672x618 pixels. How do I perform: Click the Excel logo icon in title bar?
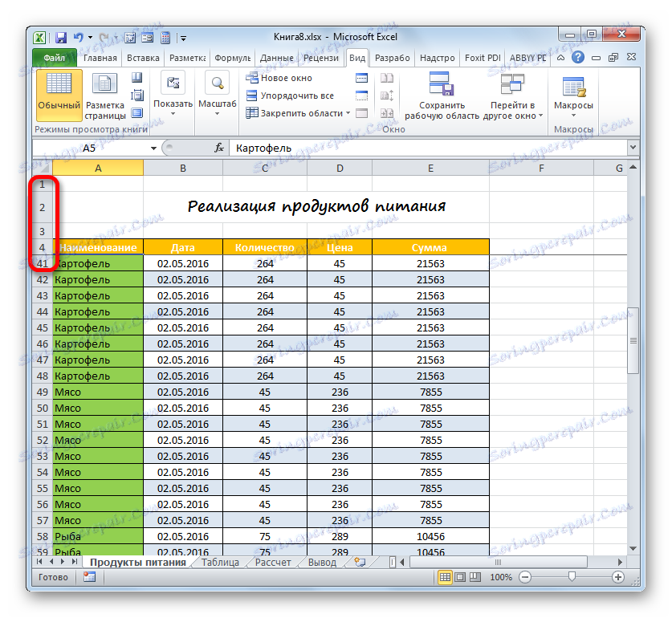pos(39,38)
